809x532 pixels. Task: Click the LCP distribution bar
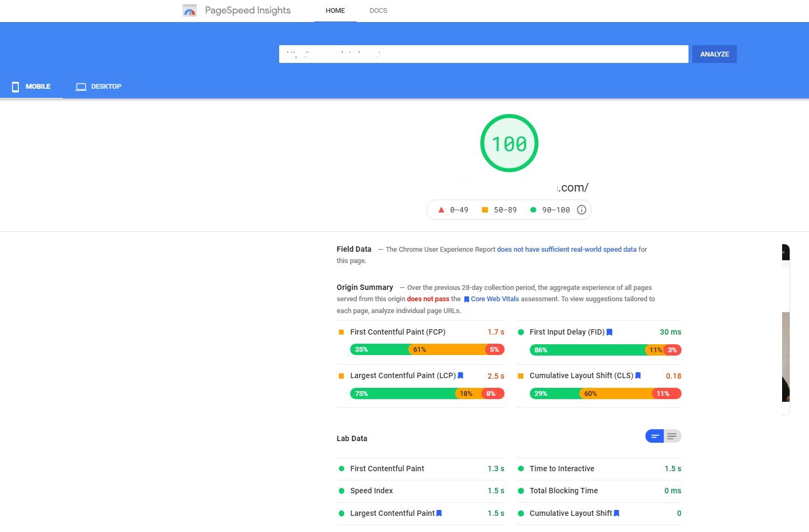click(x=427, y=394)
